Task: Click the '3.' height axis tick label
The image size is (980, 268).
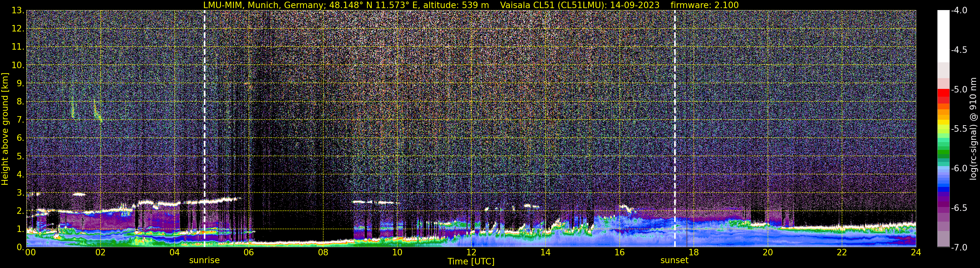Action: [x=20, y=192]
